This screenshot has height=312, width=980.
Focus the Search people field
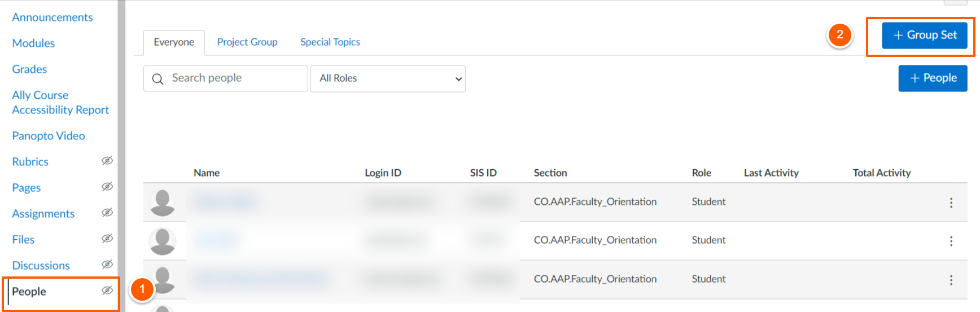pyautogui.click(x=225, y=78)
